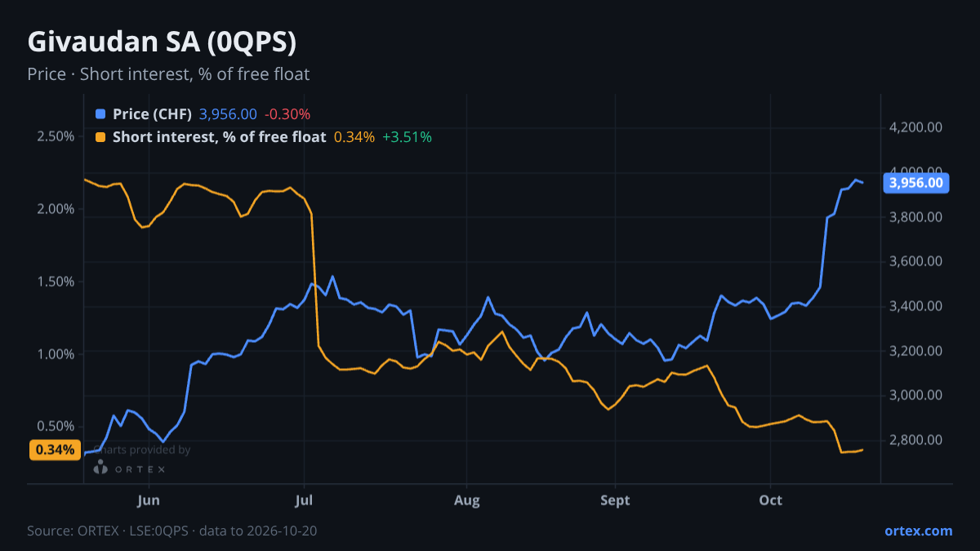This screenshot has width=980, height=551.
Task: Click the 2,800.00 right axis label
Action: (x=916, y=440)
